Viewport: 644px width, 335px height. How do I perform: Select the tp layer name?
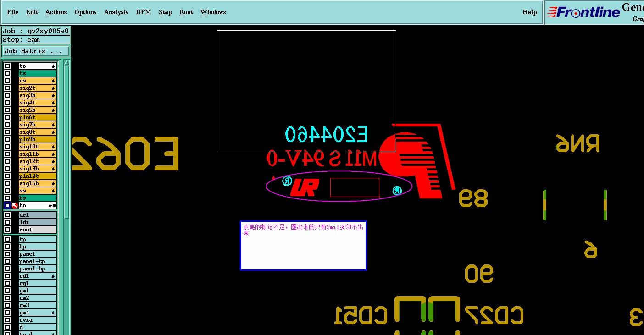pyautogui.click(x=37, y=239)
